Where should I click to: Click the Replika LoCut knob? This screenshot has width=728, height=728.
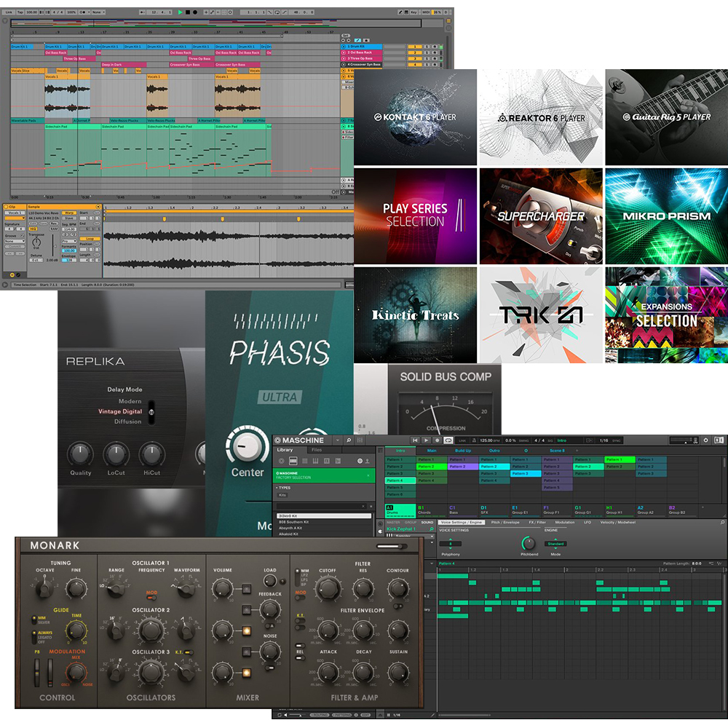point(116,454)
